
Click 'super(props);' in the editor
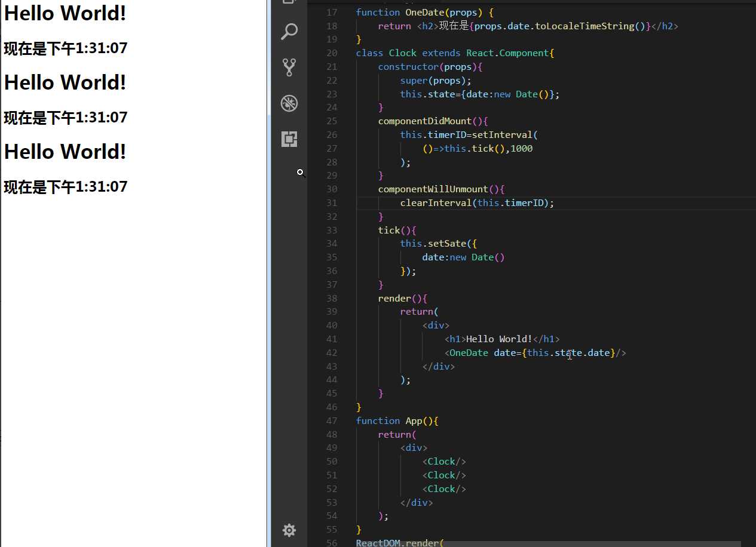[436, 81]
